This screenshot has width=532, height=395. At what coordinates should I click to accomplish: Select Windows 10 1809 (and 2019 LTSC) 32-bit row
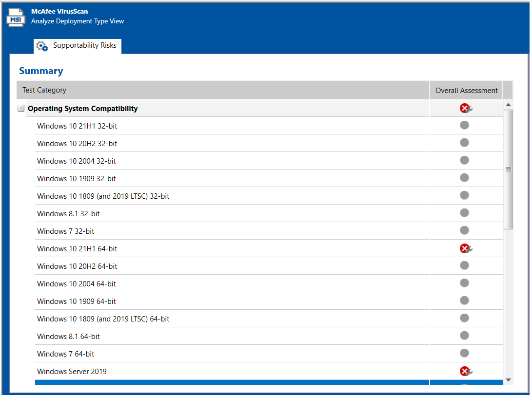269,196
